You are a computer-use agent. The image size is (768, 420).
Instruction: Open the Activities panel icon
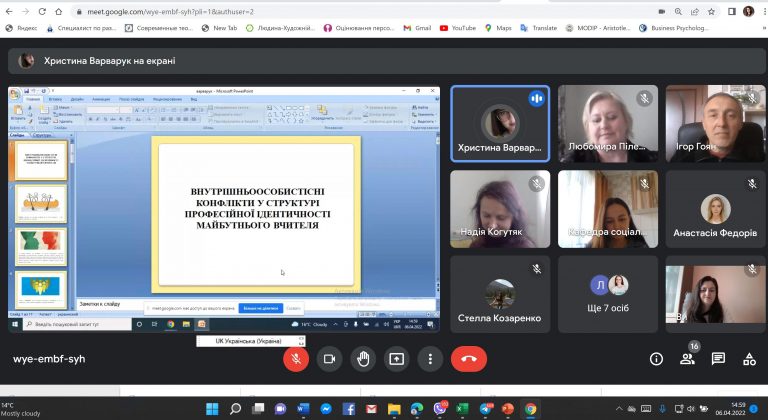(749, 359)
